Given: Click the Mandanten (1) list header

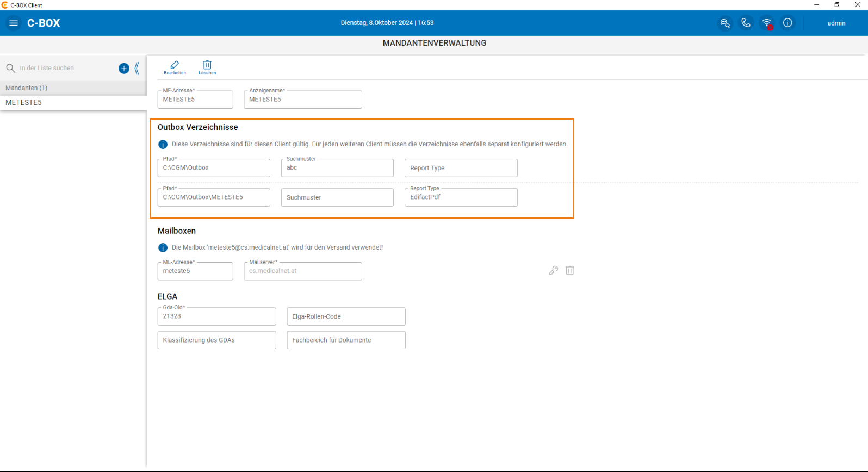Looking at the screenshot, I should point(73,88).
